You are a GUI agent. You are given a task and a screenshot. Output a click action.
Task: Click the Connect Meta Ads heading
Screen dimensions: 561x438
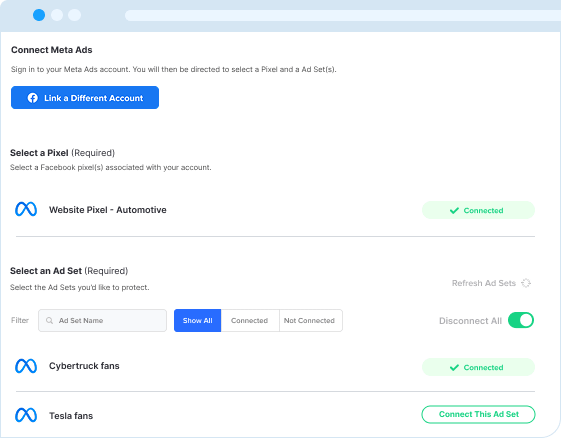click(52, 50)
